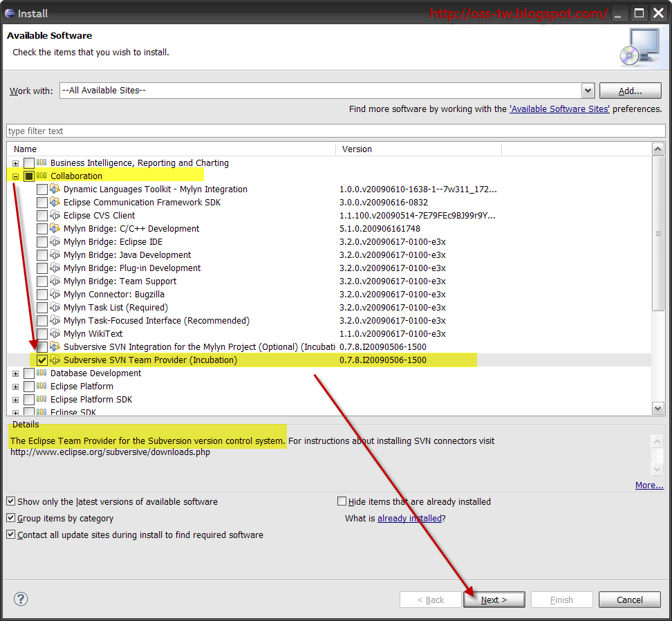The height and width of the screenshot is (621, 672).
Task: Expand Business Intelligence, Reporting and Charting
Action: click(15, 163)
